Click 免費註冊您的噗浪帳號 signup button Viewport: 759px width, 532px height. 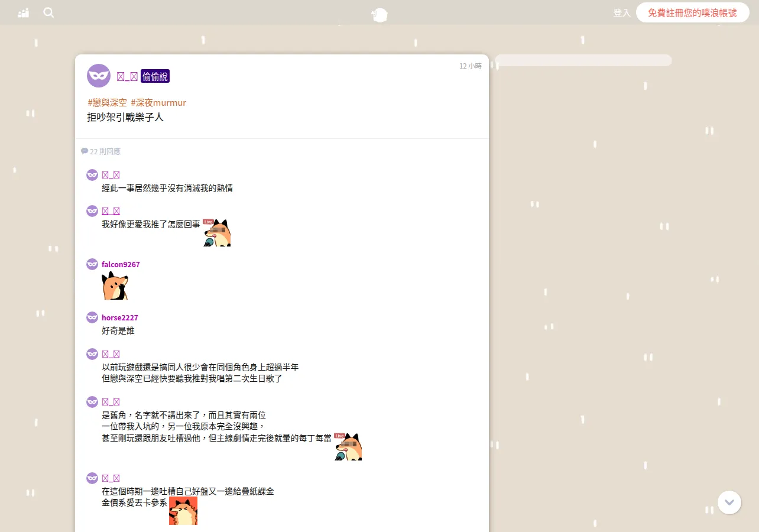[x=692, y=12]
